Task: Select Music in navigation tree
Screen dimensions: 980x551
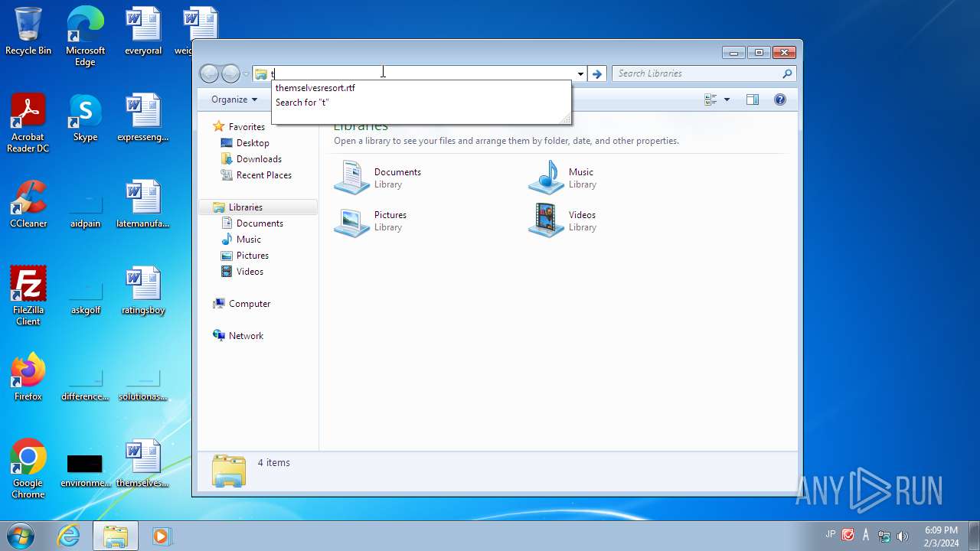Action: coord(248,240)
